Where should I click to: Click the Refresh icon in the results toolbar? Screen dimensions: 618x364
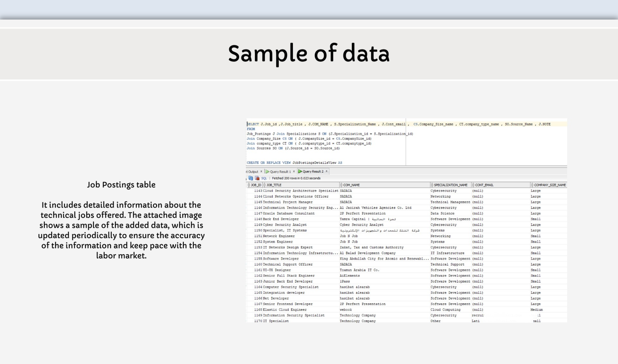pyautogui.click(x=251, y=178)
